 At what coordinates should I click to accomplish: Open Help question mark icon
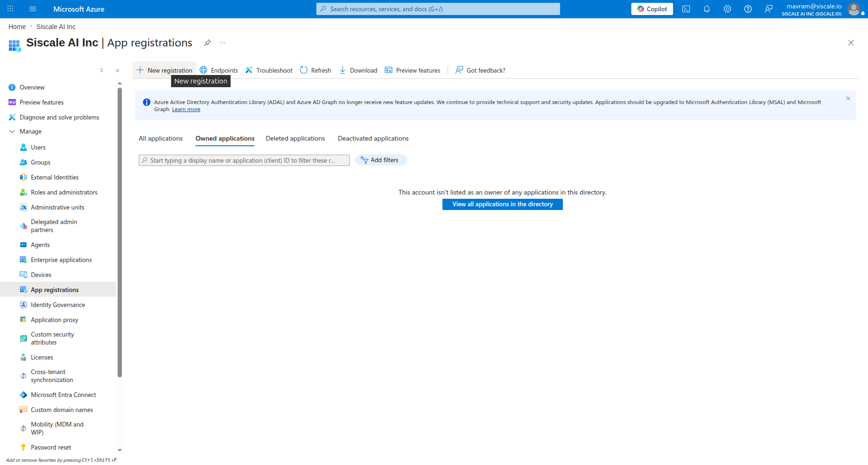[748, 9]
